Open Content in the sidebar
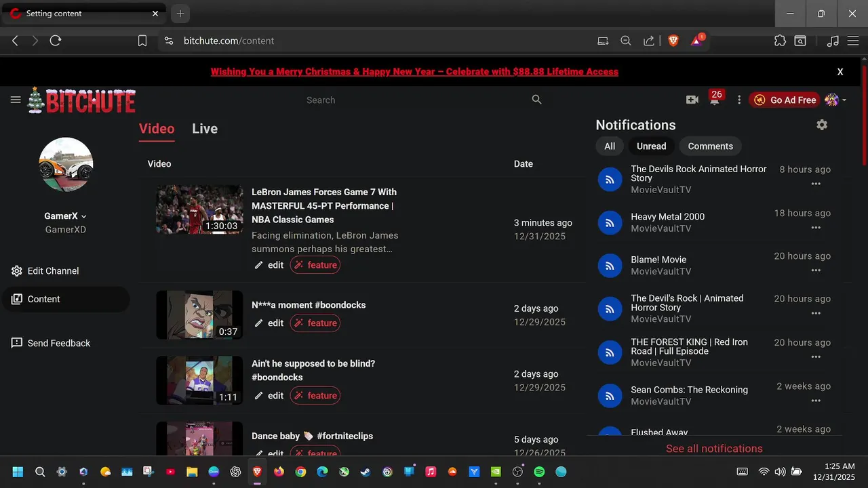 [66, 299]
